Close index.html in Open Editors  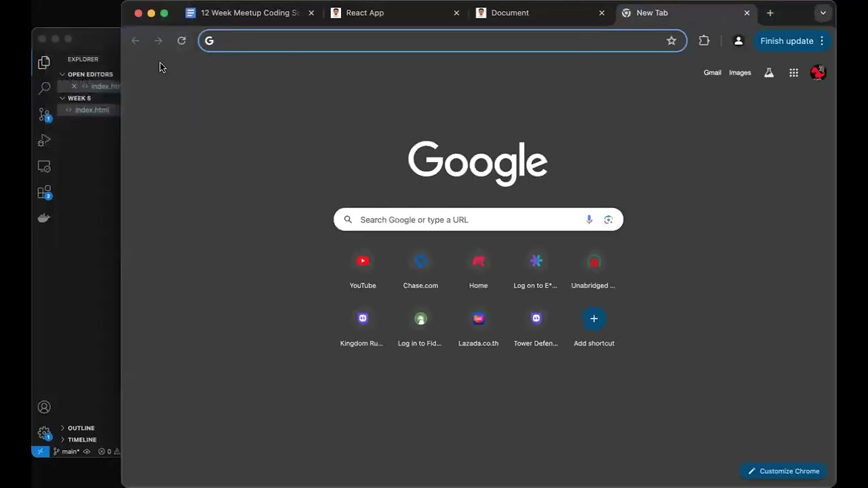point(74,86)
